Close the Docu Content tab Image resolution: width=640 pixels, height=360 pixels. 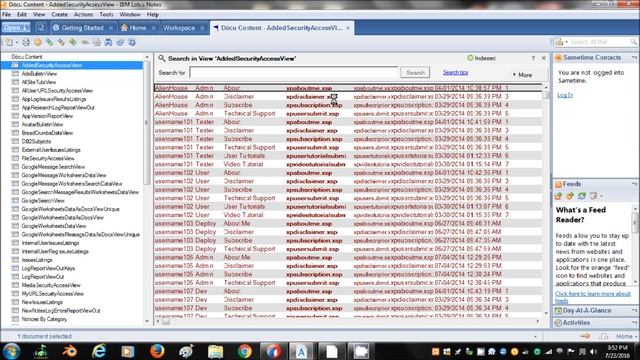click(348, 28)
